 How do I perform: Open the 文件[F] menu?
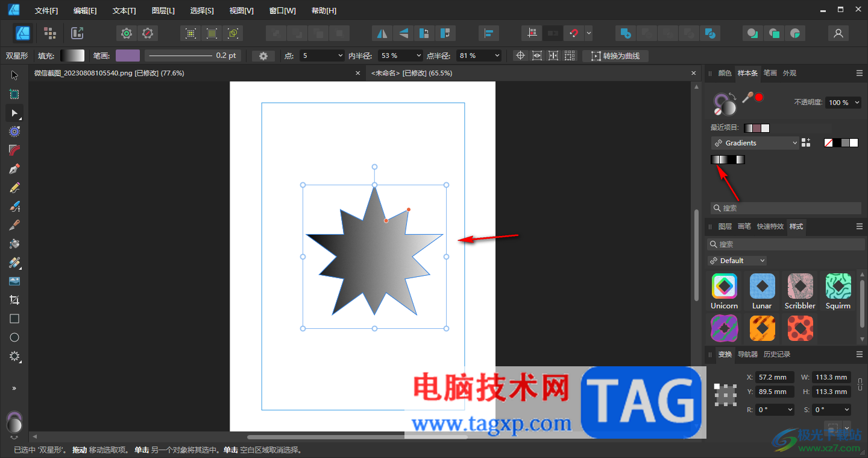[46, 11]
